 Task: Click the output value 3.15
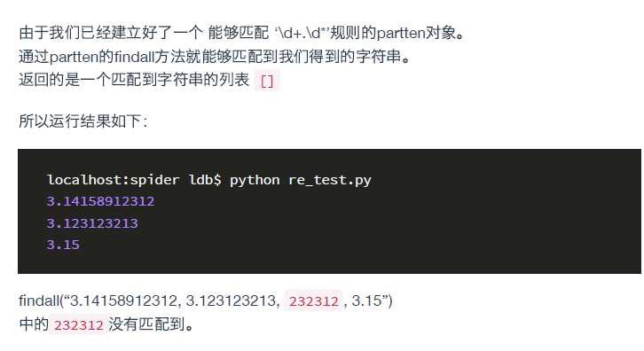pyautogui.click(x=63, y=245)
